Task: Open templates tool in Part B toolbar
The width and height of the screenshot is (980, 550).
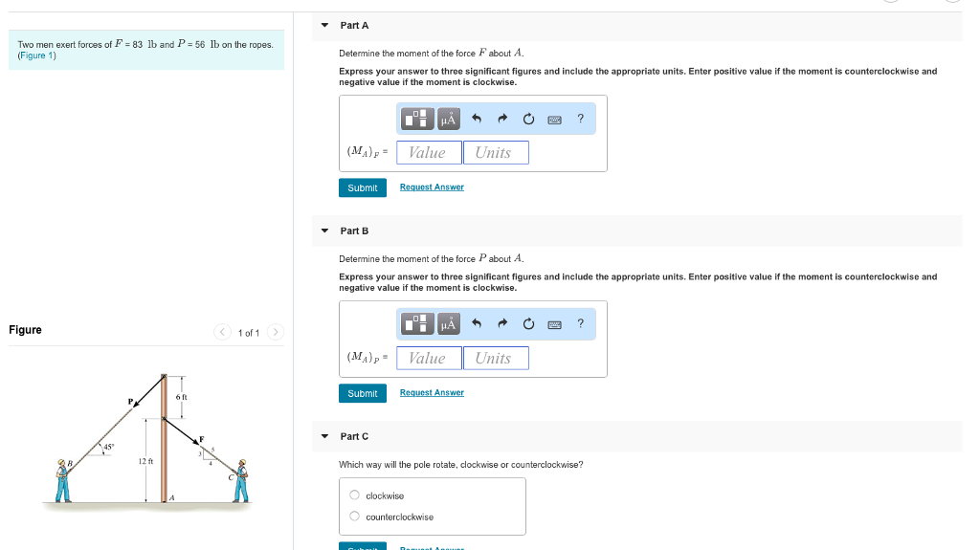Action: [416, 325]
